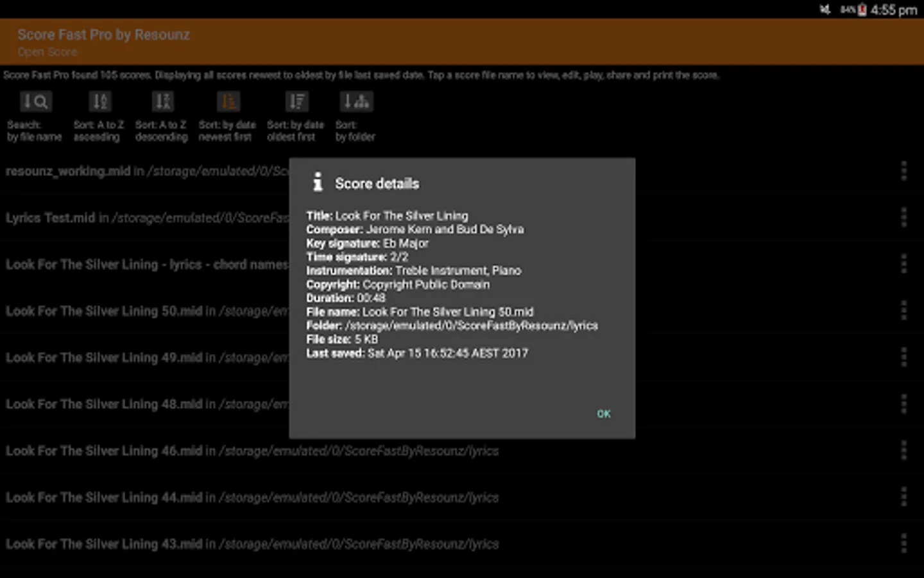Screen dimensions: 924x578
Task: Select File size 5 KB line
Action: [x=342, y=339]
